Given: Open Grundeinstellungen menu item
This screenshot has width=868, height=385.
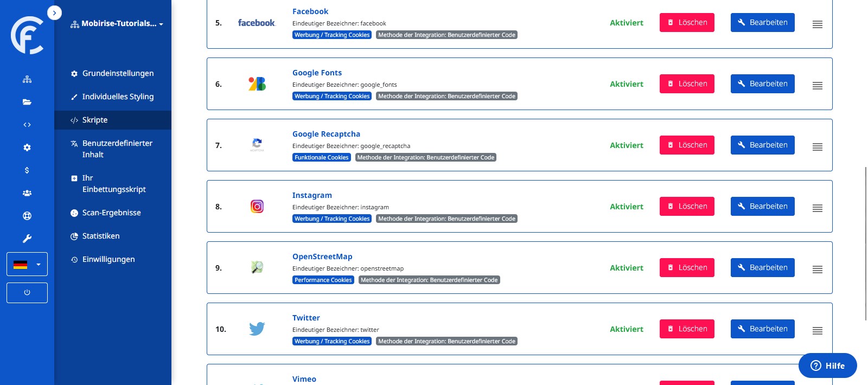Looking at the screenshot, I should point(118,73).
